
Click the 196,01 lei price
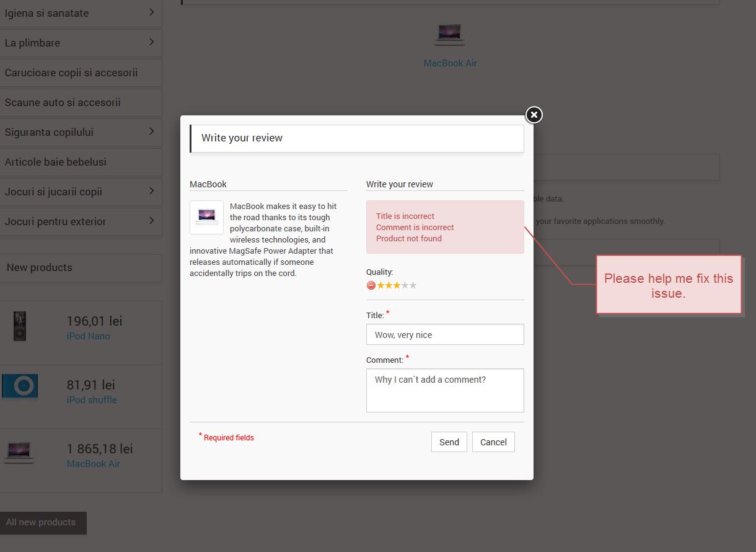94,321
